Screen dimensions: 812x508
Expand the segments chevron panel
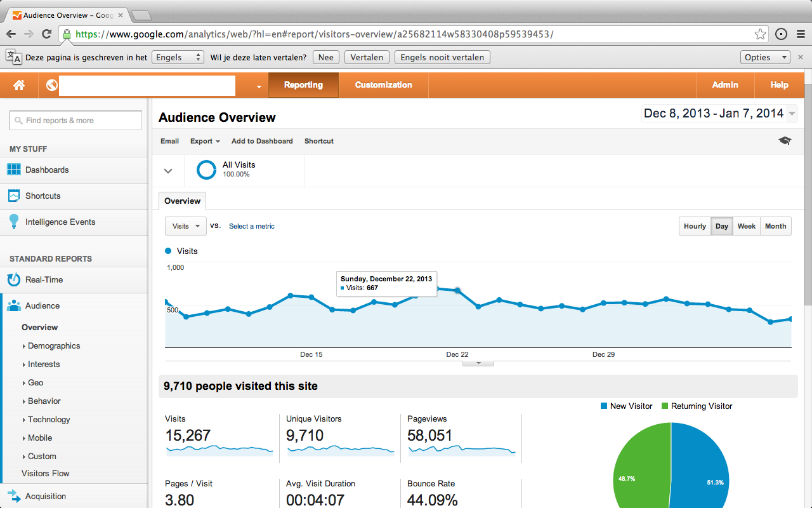pyautogui.click(x=168, y=171)
